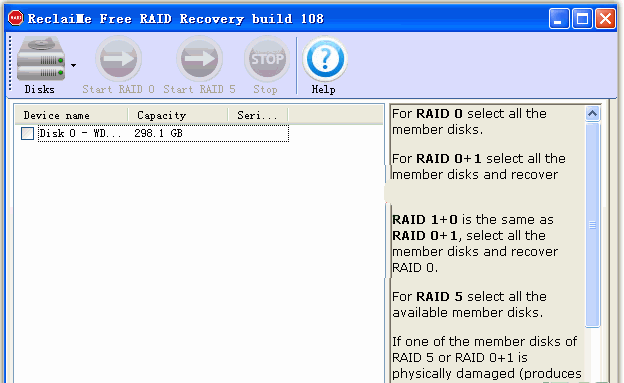Image resolution: width=624 pixels, height=383 pixels.
Task: Select the Disk 0 - WD... row
Action: 163,133
